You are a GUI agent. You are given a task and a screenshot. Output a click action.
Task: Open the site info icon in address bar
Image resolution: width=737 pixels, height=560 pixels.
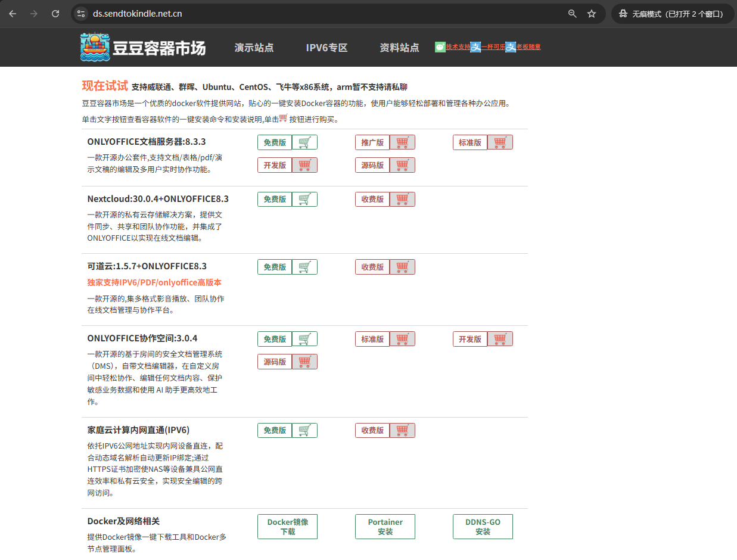(x=81, y=14)
